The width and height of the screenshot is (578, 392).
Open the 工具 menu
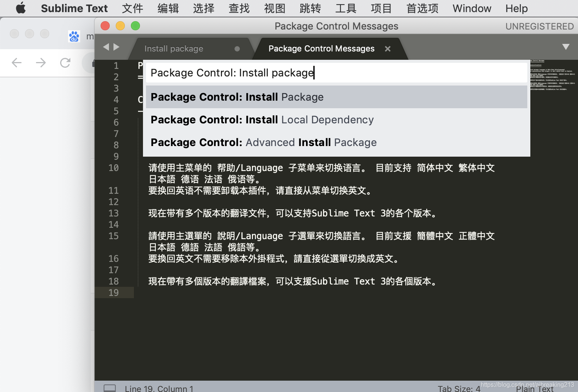(345, 8)
